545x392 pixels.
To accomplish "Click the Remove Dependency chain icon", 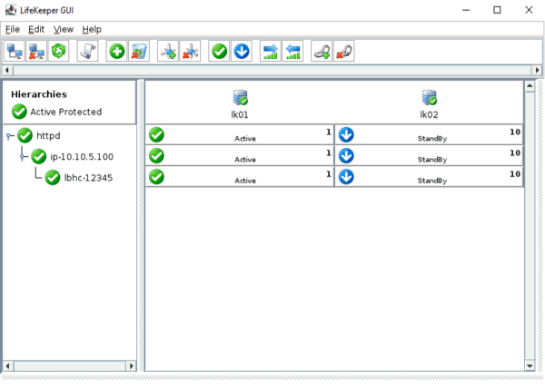I will pyautogui.click(x=343, y=52).
